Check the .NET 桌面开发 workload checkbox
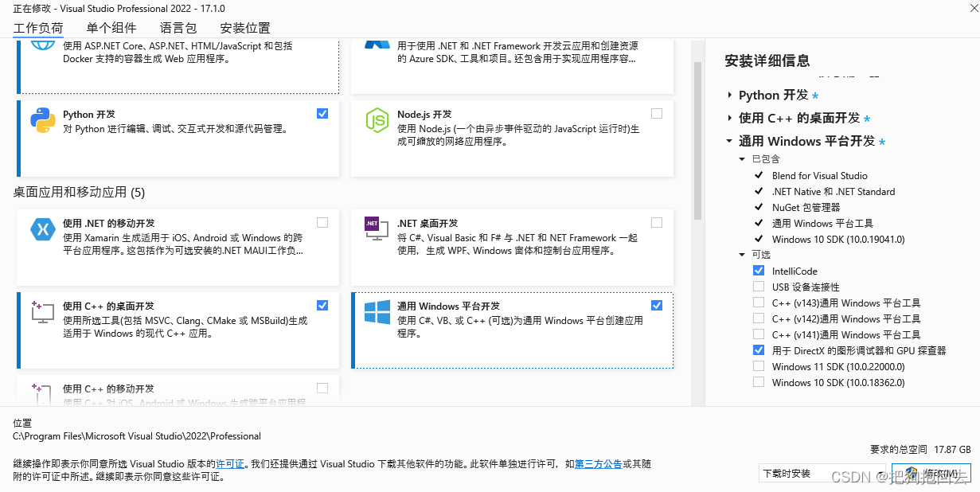This screenshot has width=980, height=492. pos(657,222)
